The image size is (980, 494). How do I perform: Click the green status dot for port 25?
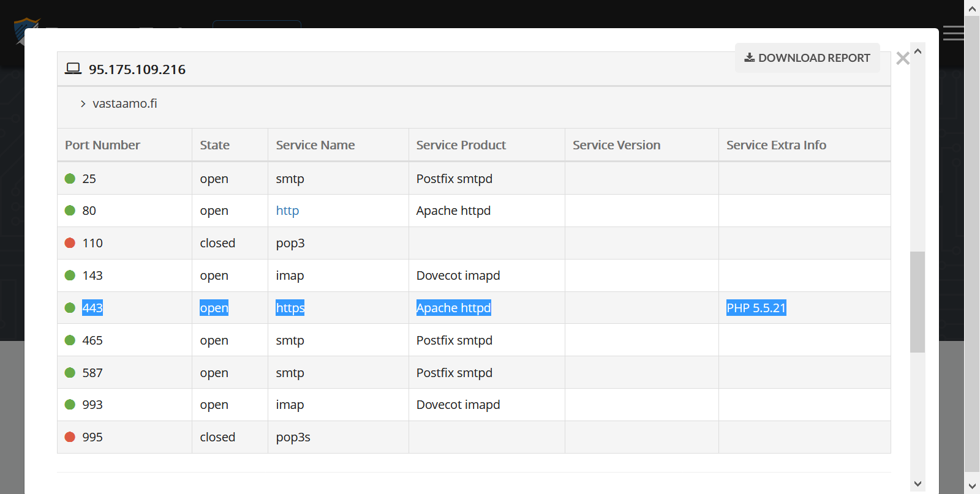click(x=70, y=179)
